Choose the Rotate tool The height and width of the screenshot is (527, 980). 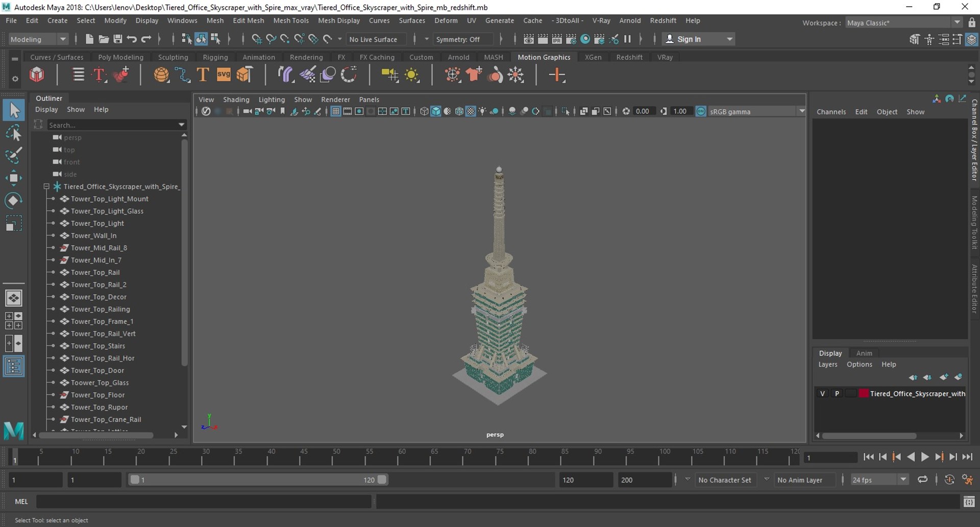coord(14,200)
